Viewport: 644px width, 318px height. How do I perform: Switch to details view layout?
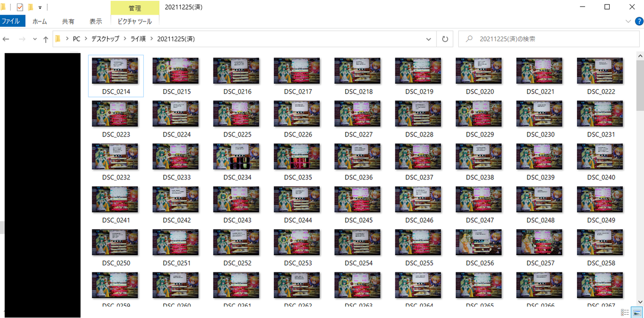pyautogui.click(x=625, y=313)
